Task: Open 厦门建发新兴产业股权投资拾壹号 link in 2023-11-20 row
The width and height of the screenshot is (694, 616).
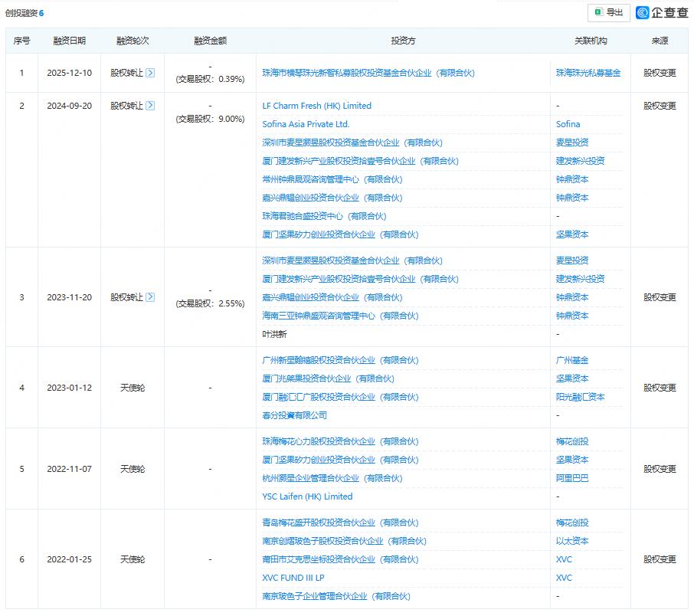Action: (360, 279)
